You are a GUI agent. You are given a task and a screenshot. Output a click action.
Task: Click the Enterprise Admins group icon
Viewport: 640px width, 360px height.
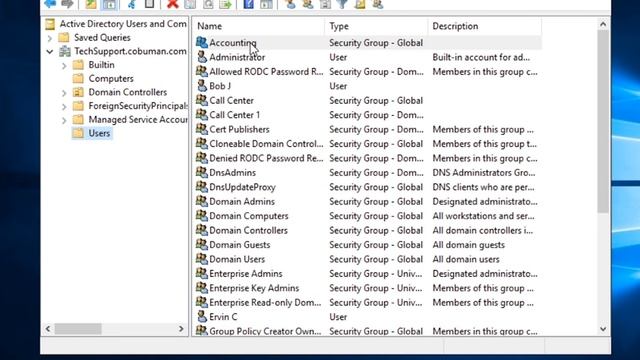point(202,273)
